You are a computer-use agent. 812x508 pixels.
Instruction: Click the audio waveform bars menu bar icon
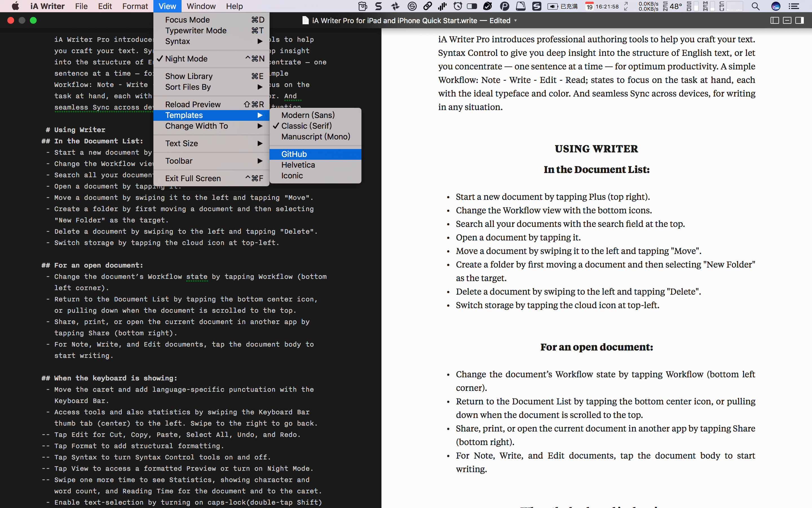click(x=443, y=6)
